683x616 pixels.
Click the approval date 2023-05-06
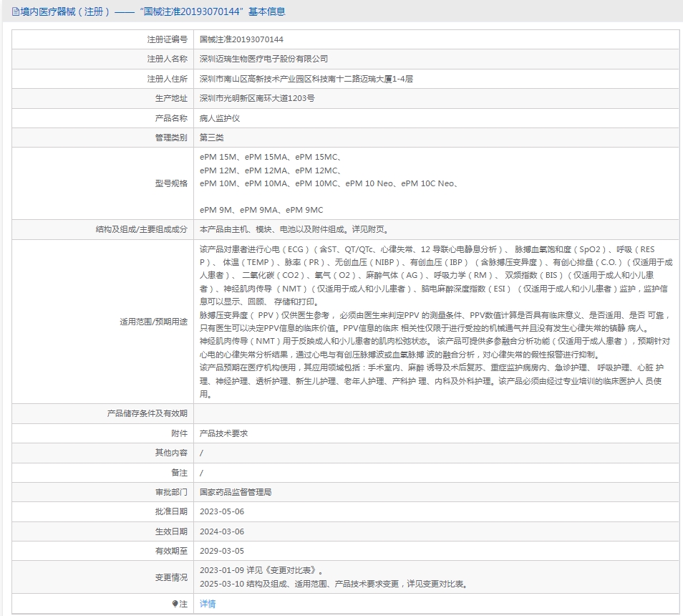point(222,511)
